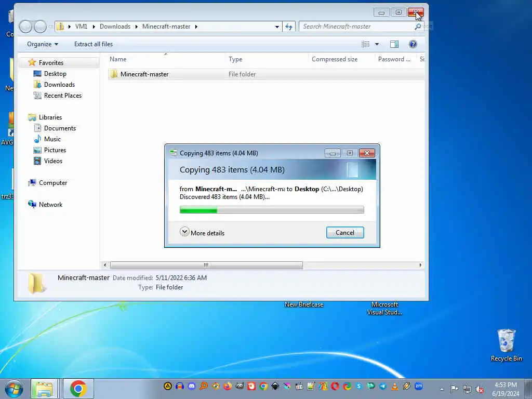Select Computer in the navigation pane
The width and height of the screenshot is (532, 399).
pyautogui.click(x=52, y=183)
